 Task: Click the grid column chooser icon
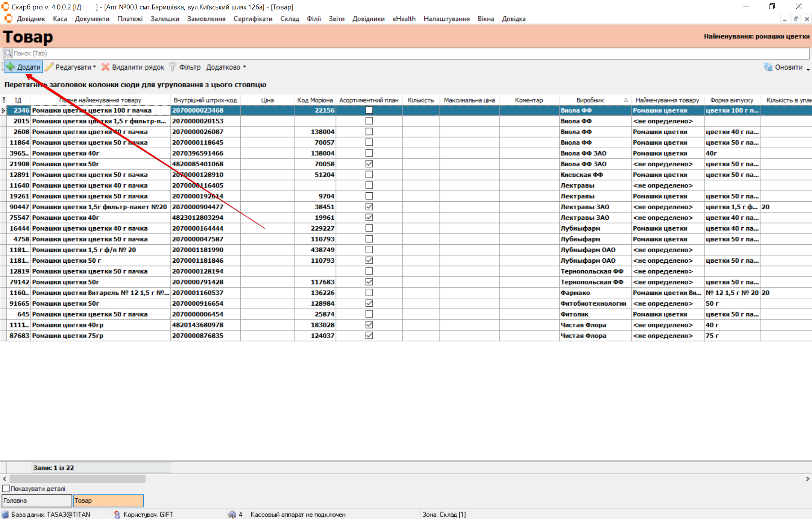click(x=3, y=100)
